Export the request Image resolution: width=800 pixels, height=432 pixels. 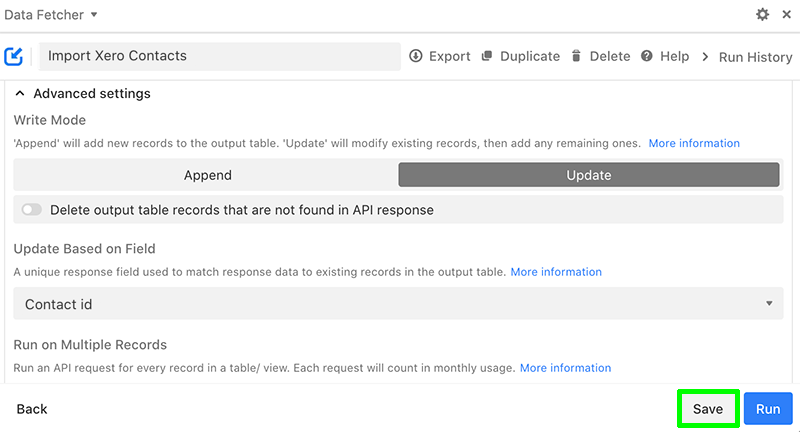pyautogui.click(x=439, y=56)
